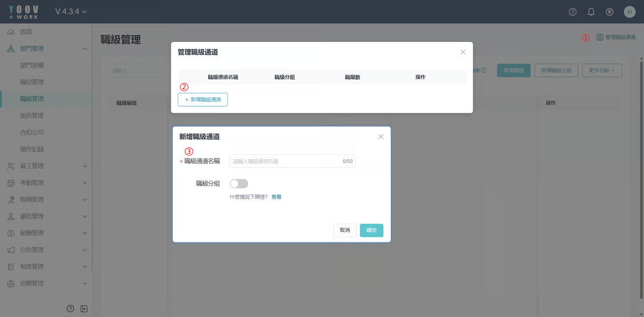Click the 查看 link under 職級分組
This screenshot has width=644, height=317.
click(x=276, y=197)
